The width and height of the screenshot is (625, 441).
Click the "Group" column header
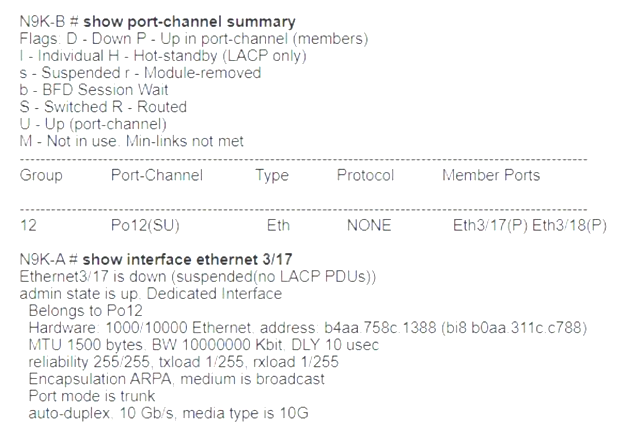click(x=41, y=176)
